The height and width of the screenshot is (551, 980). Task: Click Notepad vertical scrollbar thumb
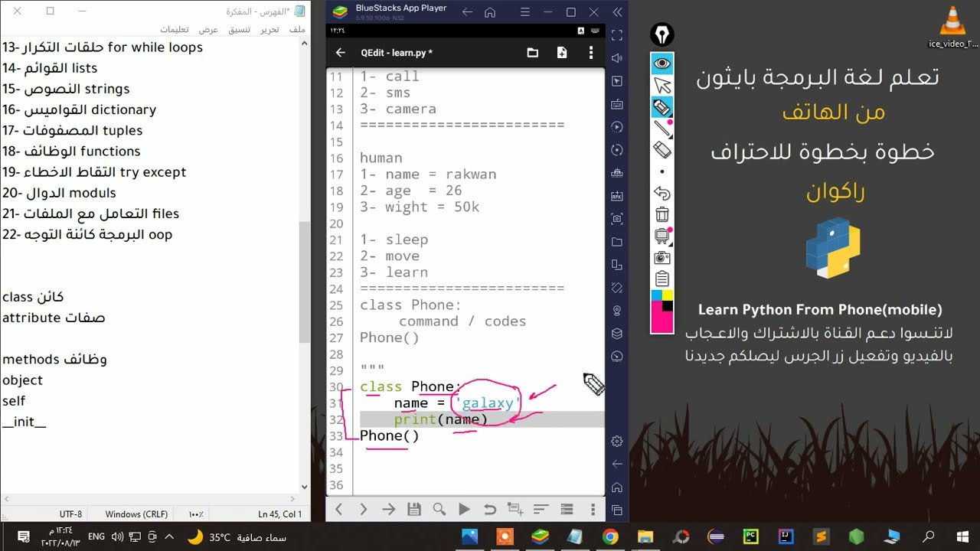(305, 283)
